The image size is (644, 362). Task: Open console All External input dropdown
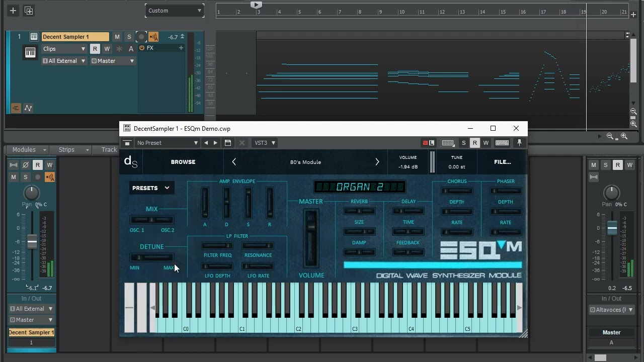tap(31, 309)
